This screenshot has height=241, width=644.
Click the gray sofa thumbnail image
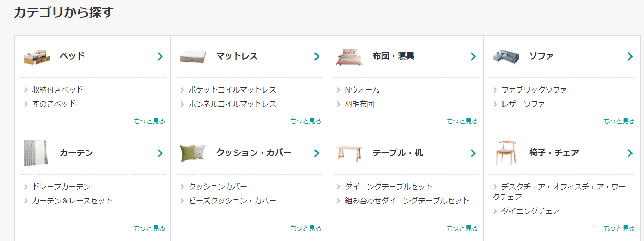coord(505,55)
